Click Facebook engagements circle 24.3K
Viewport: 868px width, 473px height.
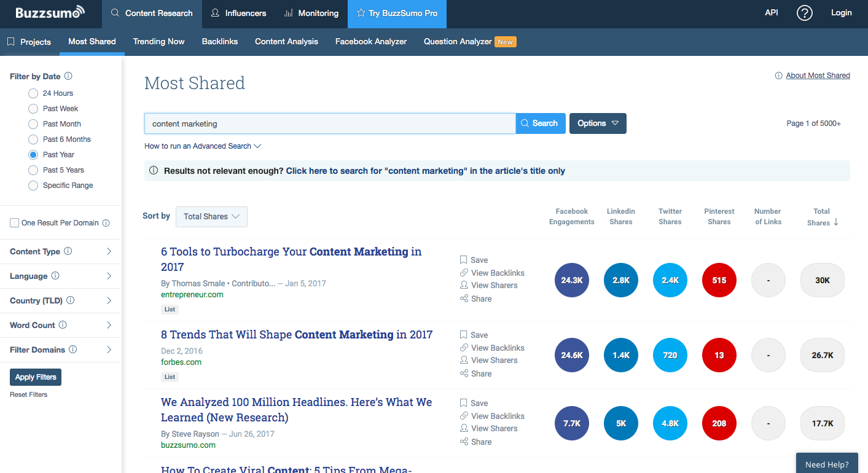(x=572, y=280)
